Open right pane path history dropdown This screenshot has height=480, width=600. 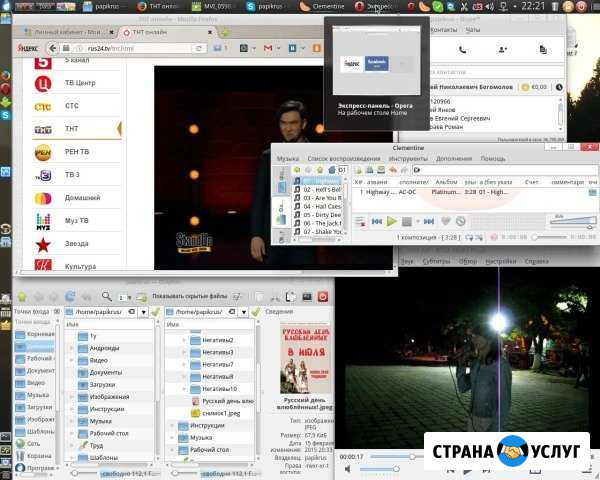tap(244, 312)
